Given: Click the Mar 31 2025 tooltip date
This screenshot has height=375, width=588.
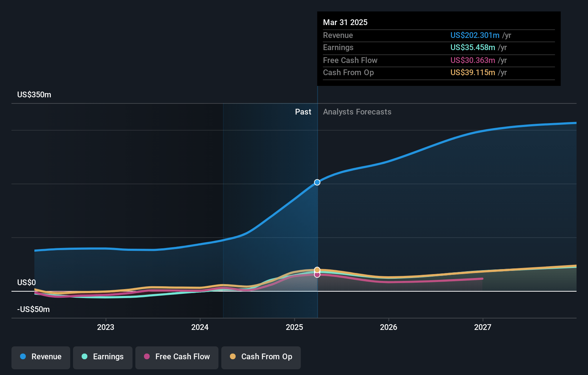Looking at the screenshot, I should [345, 22].
